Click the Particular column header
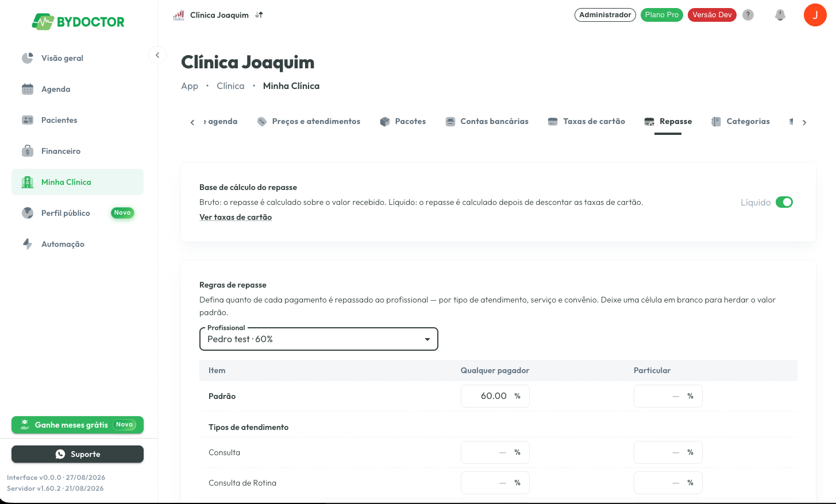The height and width of the screenshot is (504, 836). coord(652,370)
